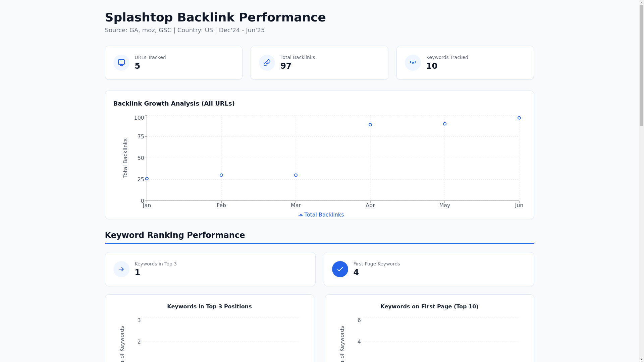Click the link icon in Total Backlinks card
Image resolution: width=644 pixels, height=362 pixels.
(267, 63)
